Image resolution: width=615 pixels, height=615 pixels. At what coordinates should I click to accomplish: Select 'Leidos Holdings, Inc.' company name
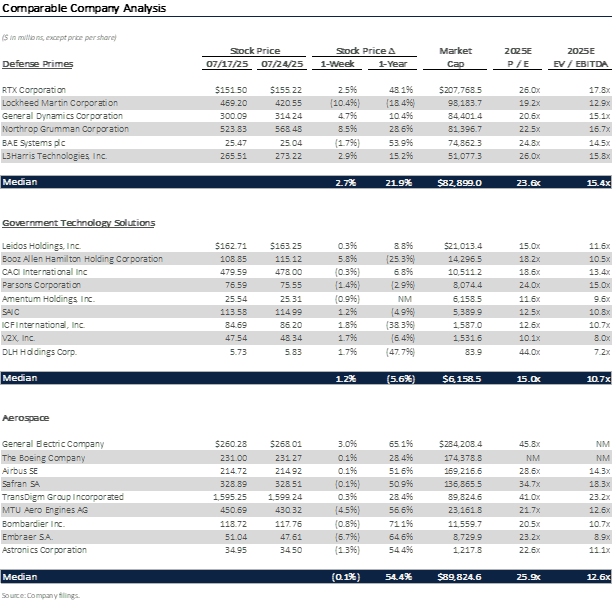tap(41, 246)
